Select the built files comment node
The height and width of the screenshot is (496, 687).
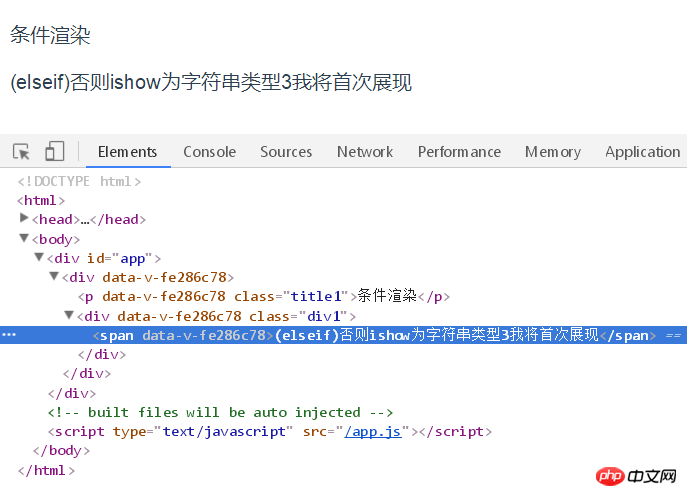click(220, 412)
